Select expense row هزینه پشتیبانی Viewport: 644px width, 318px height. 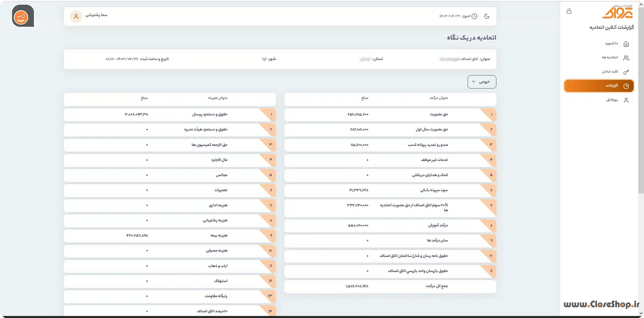point(170,221)
